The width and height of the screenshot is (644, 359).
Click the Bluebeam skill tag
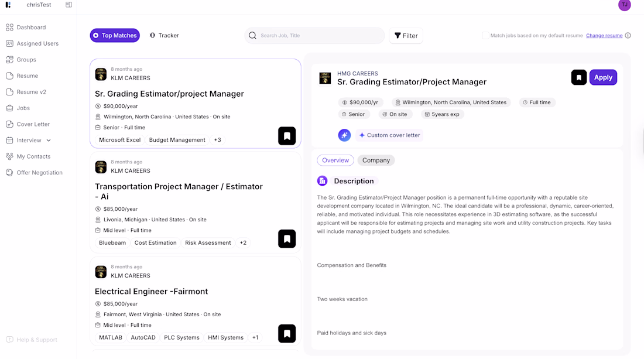pos(112,243)
